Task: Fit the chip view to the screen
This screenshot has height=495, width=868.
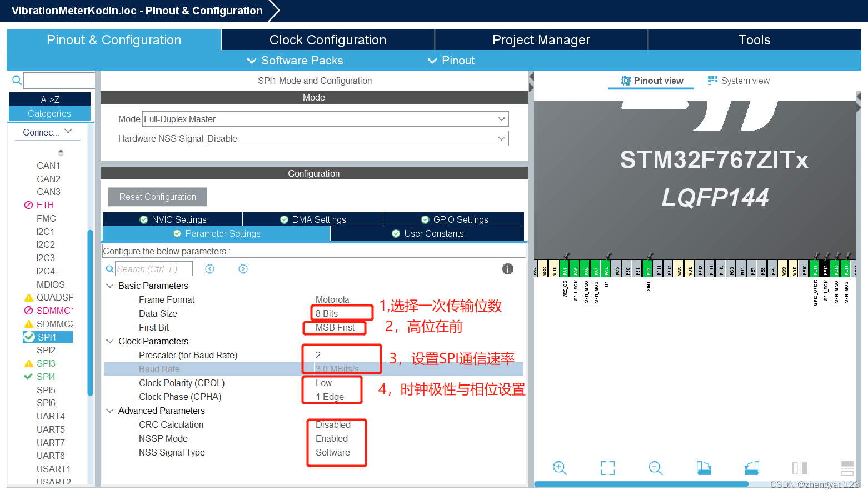Action: point(607,468)
